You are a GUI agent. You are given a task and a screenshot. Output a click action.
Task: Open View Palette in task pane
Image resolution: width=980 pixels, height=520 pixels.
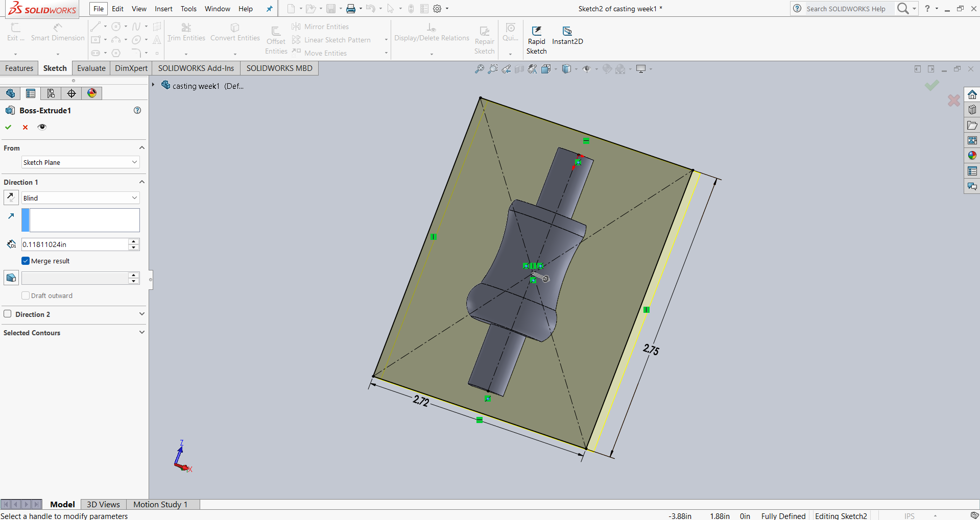(x=972, y=140)
